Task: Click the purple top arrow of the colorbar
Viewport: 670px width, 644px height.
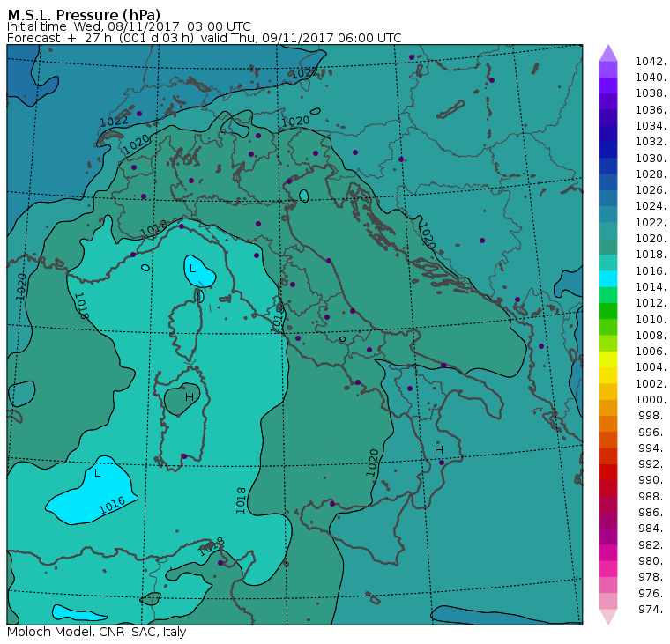Action: coord(608,53)
